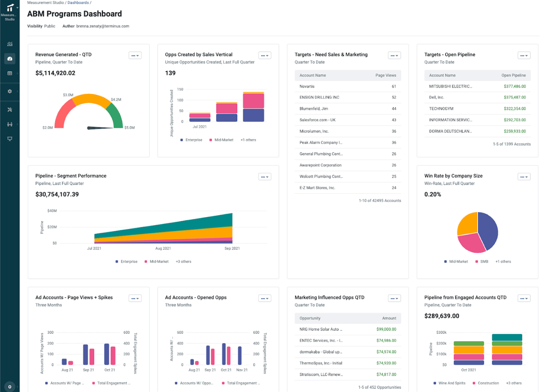The image size is (540, 392).
Task: Open the dashboards gauge sidebar icon
Action: (x=10, y=59)
